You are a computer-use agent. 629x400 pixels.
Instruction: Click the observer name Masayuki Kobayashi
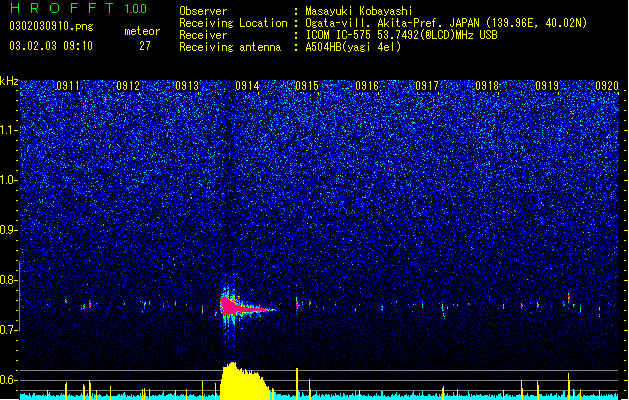[359, 11]
